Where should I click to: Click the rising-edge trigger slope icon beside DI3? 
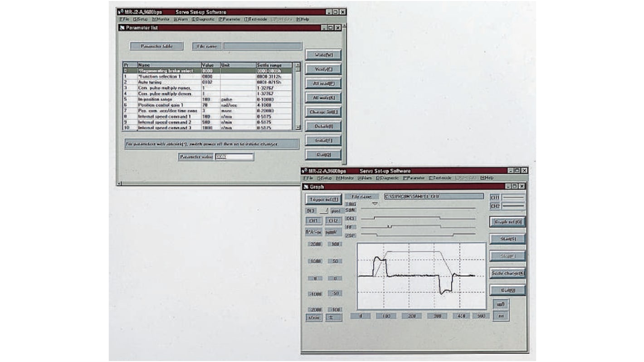point(323,211)
